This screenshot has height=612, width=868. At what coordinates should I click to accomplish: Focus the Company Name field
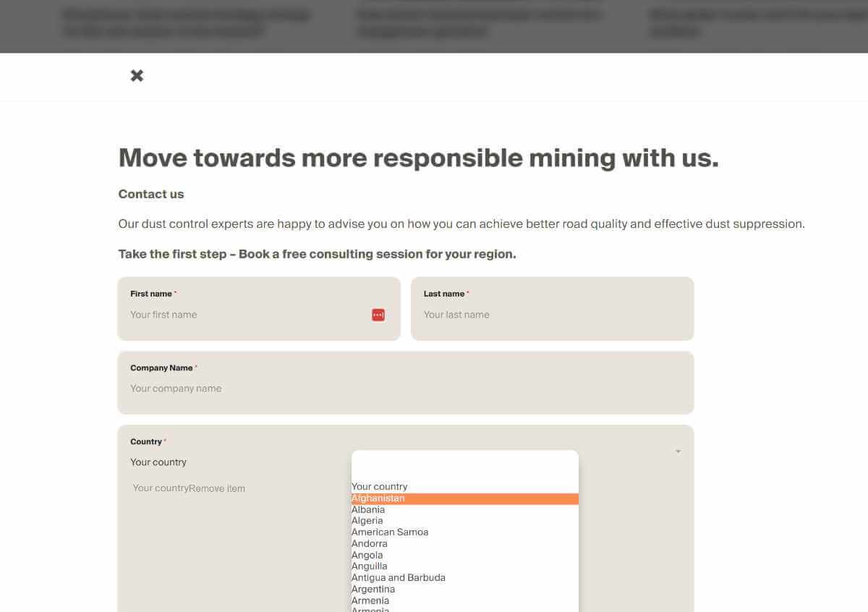click(x=405, y=388)
